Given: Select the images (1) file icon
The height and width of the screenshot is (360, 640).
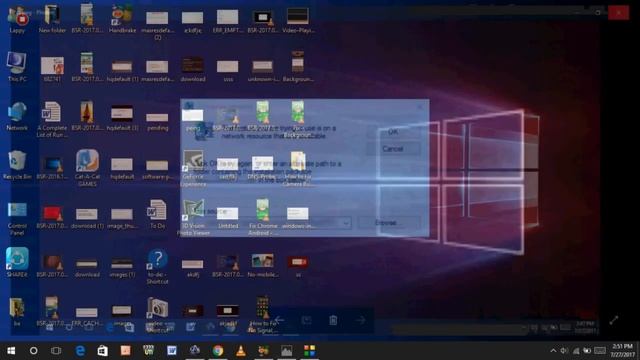Looking at the screenshot, I should coord(122,267).
